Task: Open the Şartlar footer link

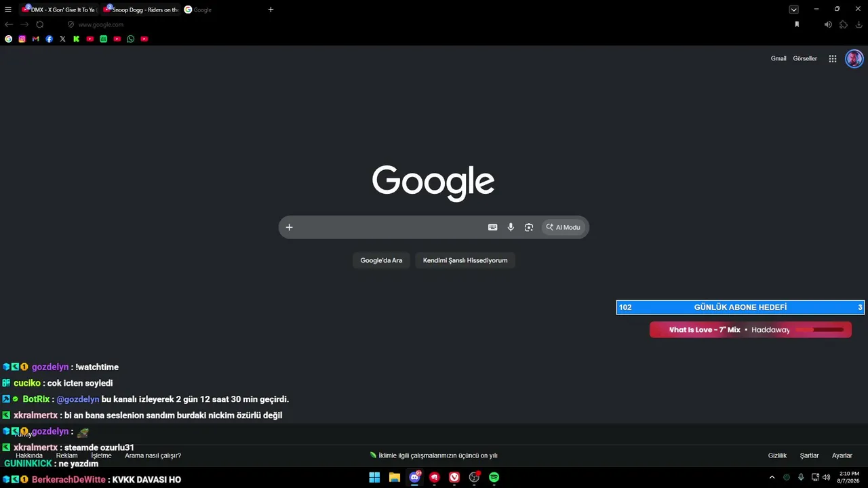Action: pos(810,456)
